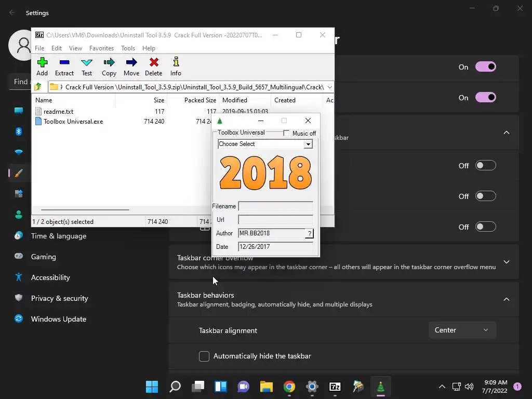
Task: Click the Add button in 7-Zip toolbar
Action: (42, 66)
